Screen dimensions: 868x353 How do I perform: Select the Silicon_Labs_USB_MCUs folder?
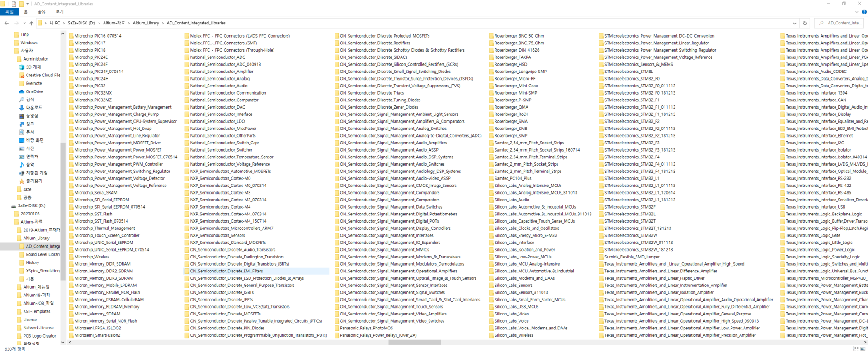pos(514,307)
